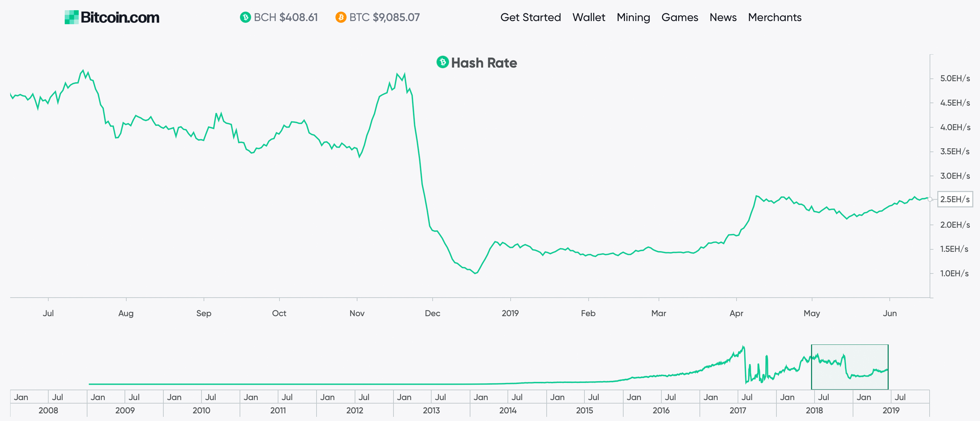980x421 pixels.
Task: Click the May label on the main x-axis
Action: pos(812,313)
